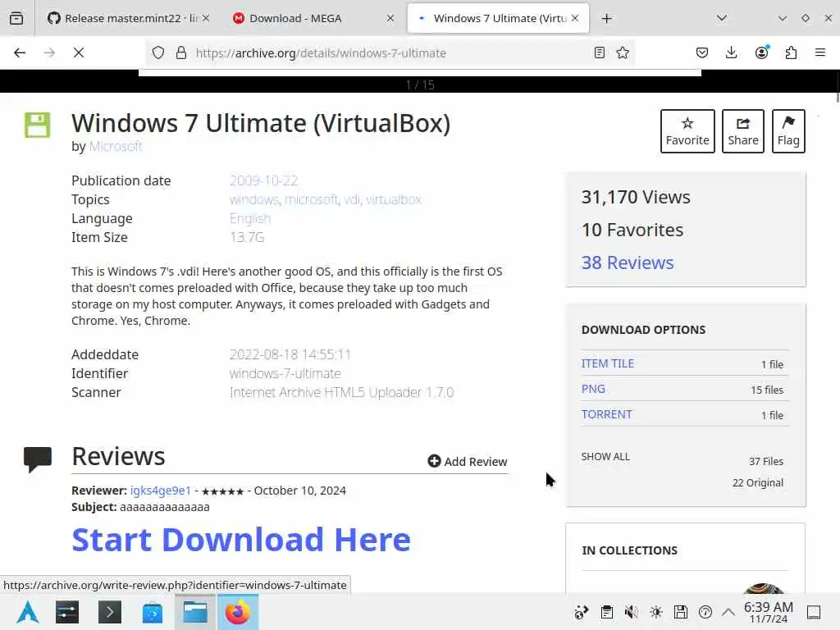The height and width of the screenshot is (630, 840).
Task: Expand hidden system tray icons arrow
Action: tap(728, 612)
